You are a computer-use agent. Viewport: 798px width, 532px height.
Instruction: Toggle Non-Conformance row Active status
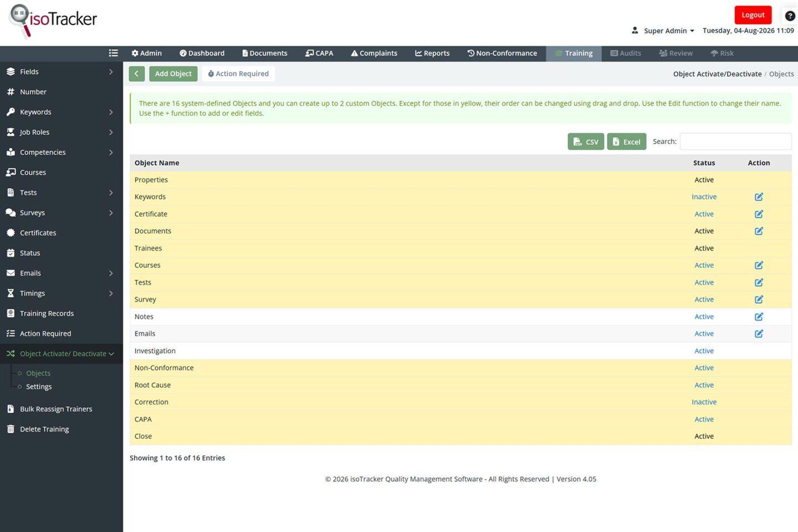coord(704,368)
